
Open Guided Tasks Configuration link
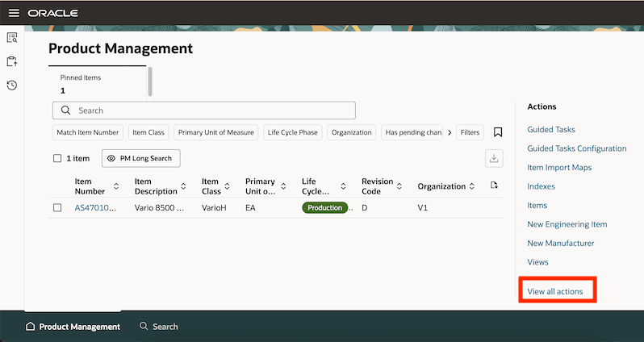(577, 148)
